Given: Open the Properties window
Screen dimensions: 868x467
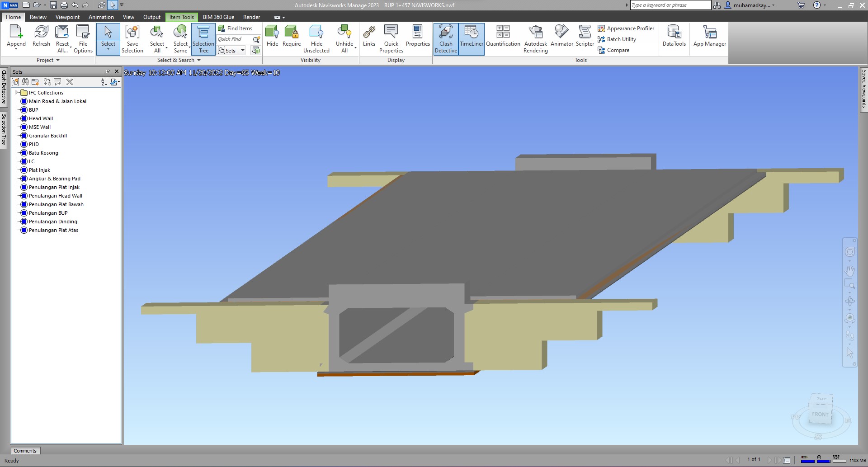Looking at the screenshot, I should [418, 36].
